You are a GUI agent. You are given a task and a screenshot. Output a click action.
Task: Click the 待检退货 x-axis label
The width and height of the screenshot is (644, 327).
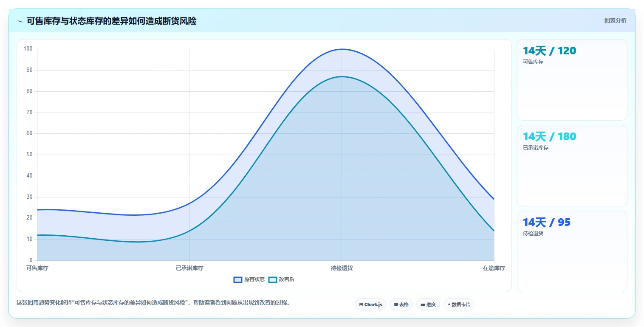tap(342, 268)
